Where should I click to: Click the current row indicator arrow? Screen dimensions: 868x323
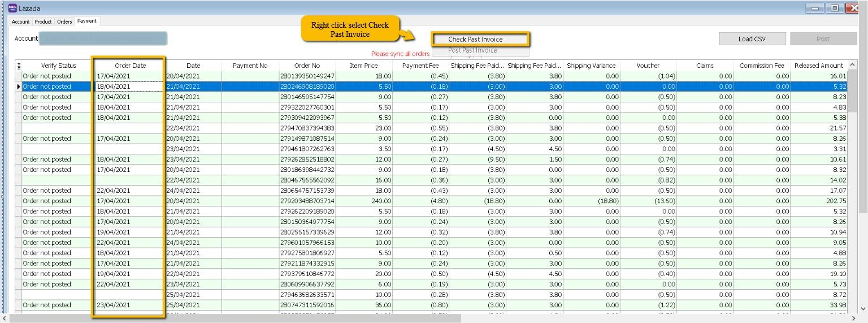click(19, 87)
